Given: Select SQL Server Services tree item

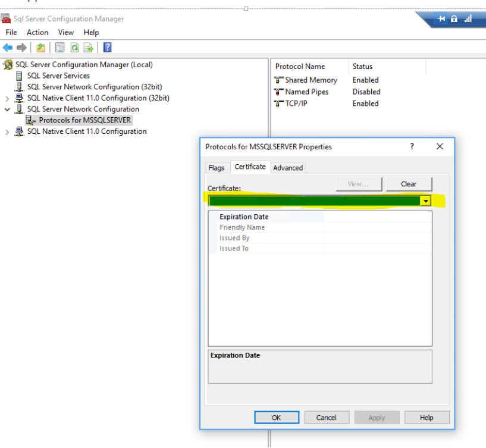Looking at the screenshot, I should [58, 76].
